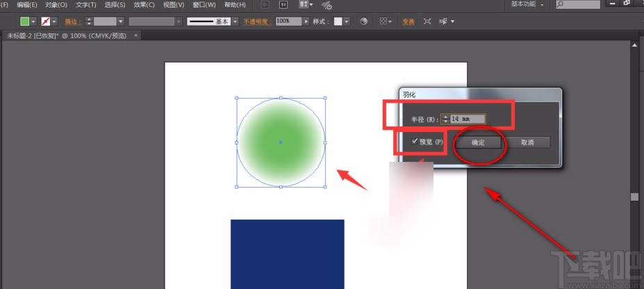Open the 选择(S) menu
Image resolution: width=644 pixels, height=289 pixels.
[115, 5]
